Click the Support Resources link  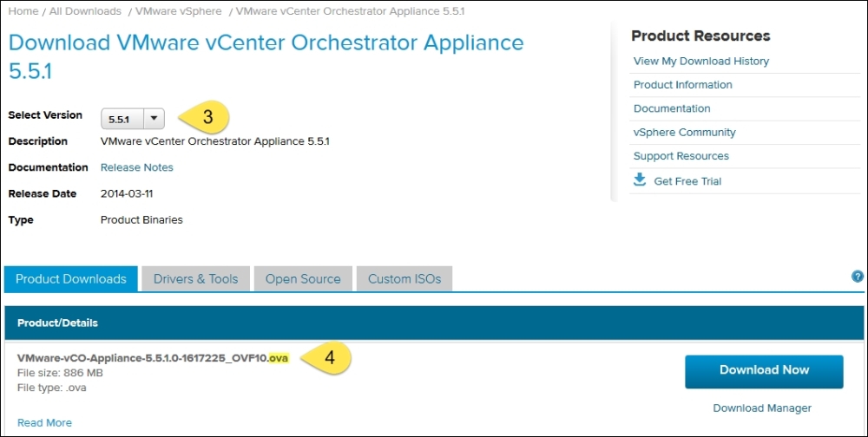point(681,156)
